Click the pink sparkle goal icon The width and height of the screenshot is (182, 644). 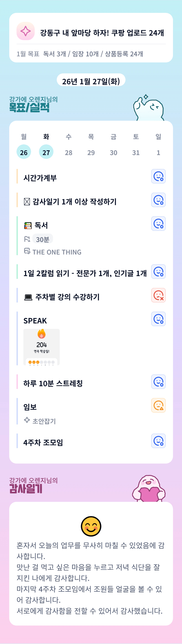click(x=26, y=31)
